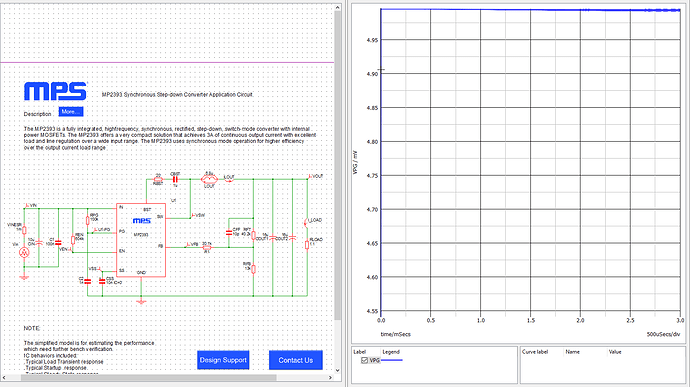Click the Design Support button

(223, 360)
